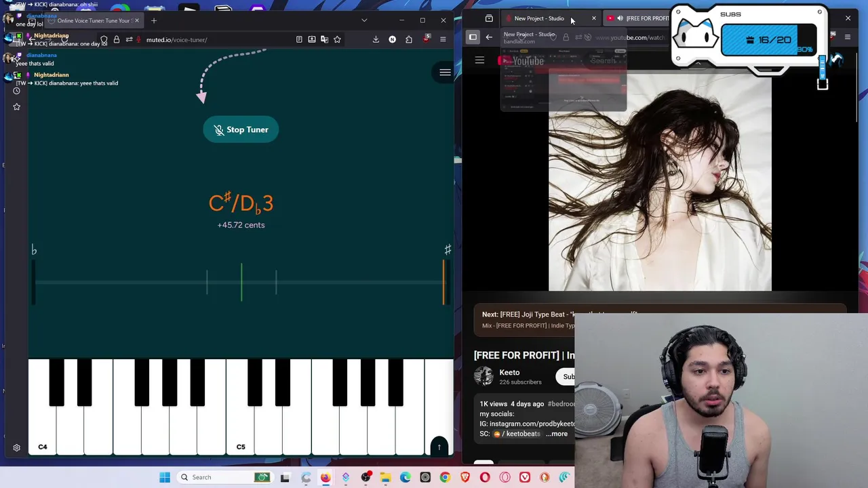Open Task View on taskbar
Image resolution: width=868 pixels, height=488 pixels.
285,477
